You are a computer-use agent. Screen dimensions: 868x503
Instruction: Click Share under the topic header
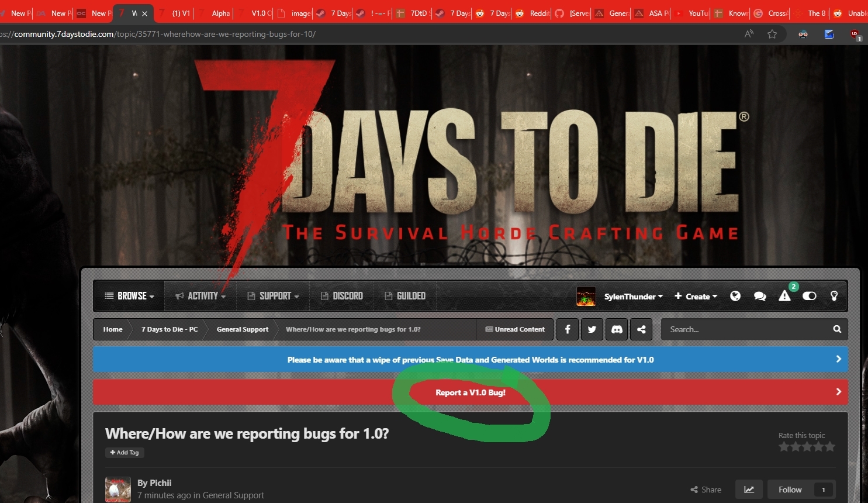tap(706, 490)
